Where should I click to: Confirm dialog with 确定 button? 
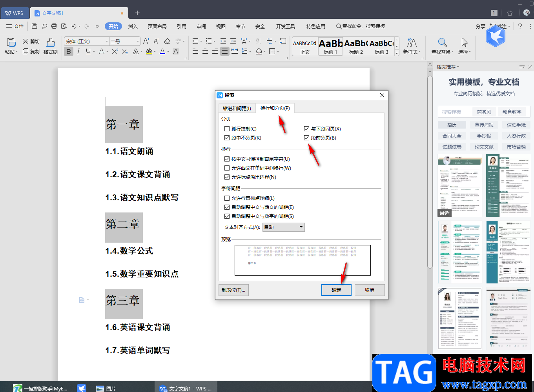click(336, 290)
